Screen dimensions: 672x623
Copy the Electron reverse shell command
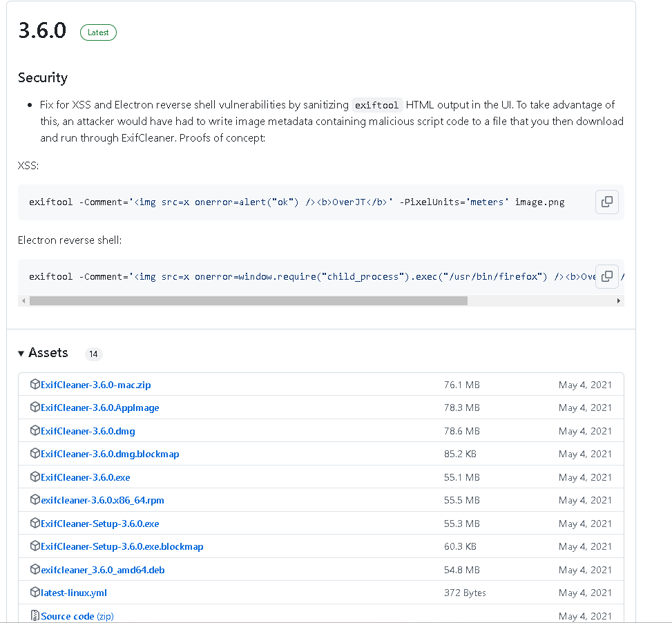coord(606,276)
